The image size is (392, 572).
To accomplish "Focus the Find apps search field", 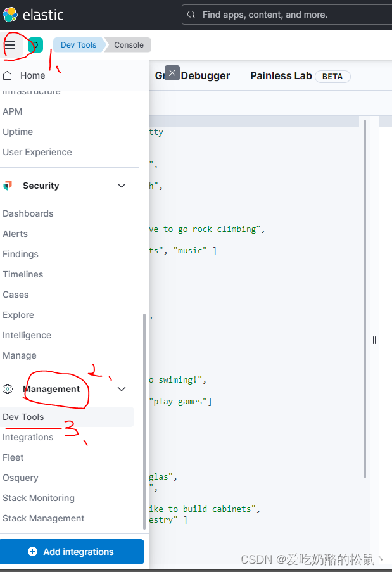I will (x=288, y=15).
